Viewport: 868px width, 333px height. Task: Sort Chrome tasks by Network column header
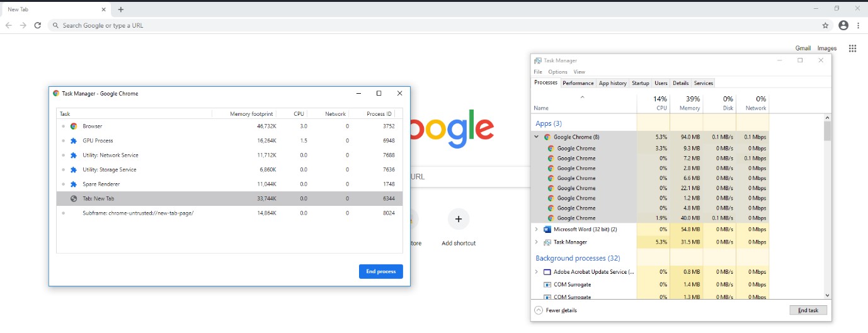coord(328,114)
